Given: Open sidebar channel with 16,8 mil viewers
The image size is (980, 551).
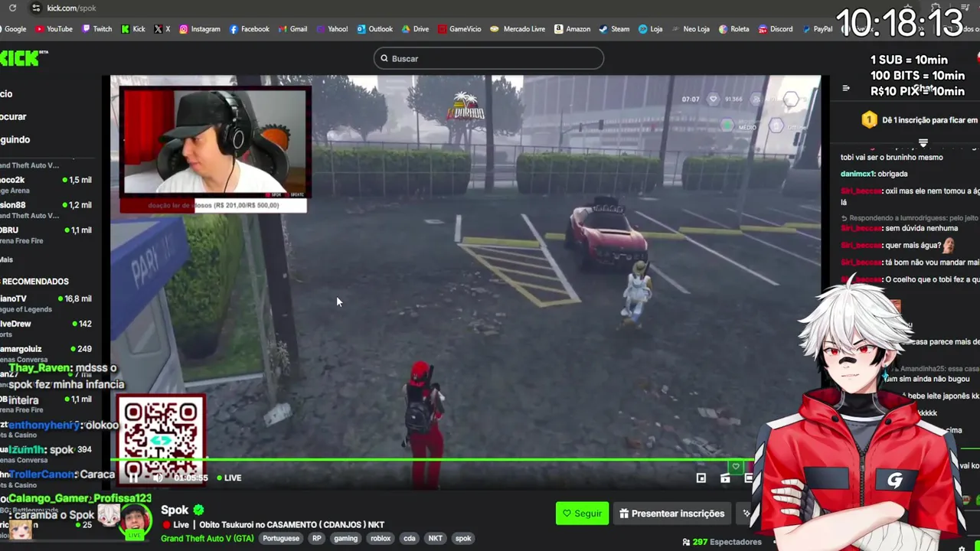Looking at the screenshot, I should [46, 304].
